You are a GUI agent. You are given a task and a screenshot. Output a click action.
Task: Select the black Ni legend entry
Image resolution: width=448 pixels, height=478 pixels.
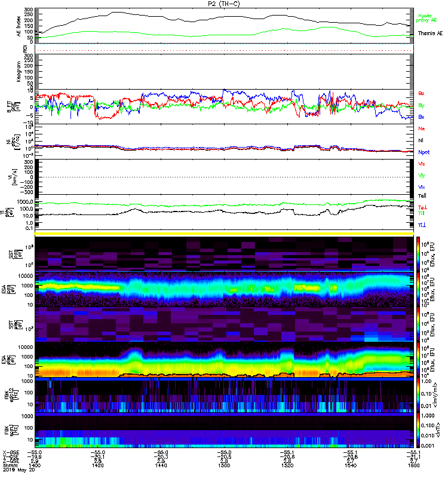pos(421,140)
